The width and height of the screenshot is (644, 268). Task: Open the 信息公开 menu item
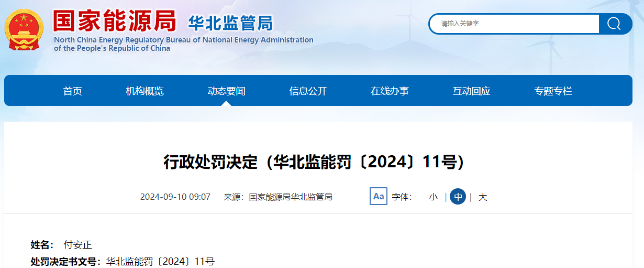[x=308, y=91]
